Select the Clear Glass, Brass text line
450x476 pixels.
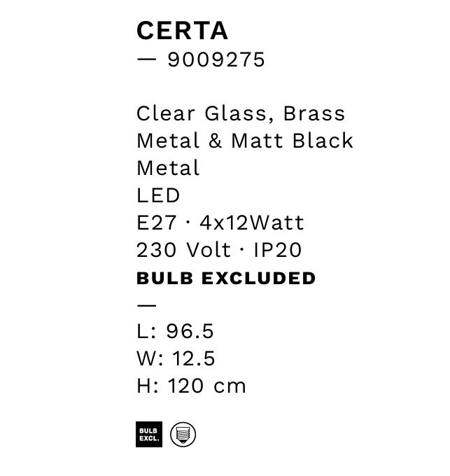click(241, 114)
